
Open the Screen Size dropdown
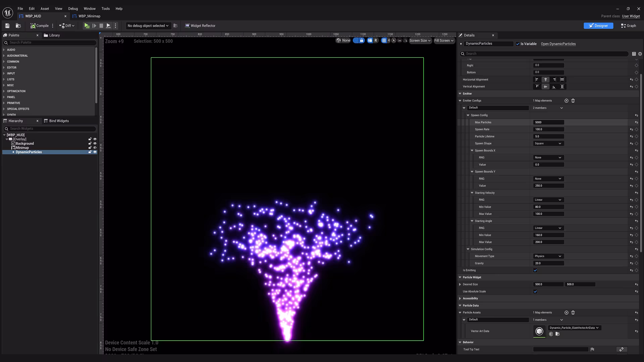(420, 41)
